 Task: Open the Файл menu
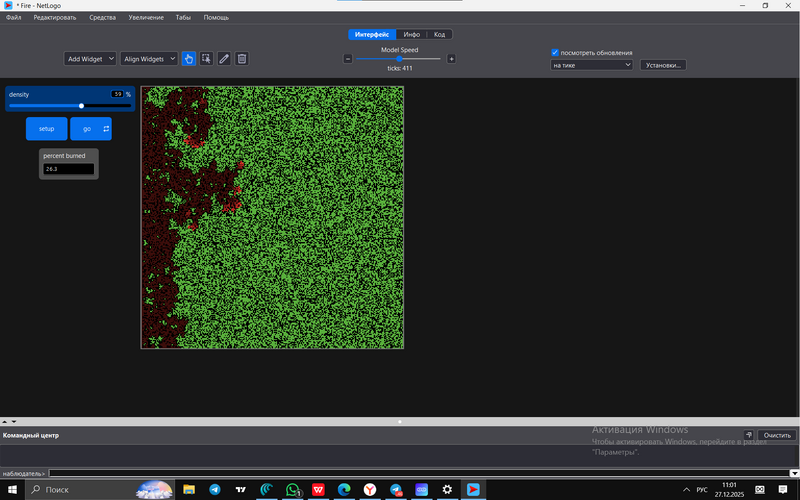(x=13, y=18)
